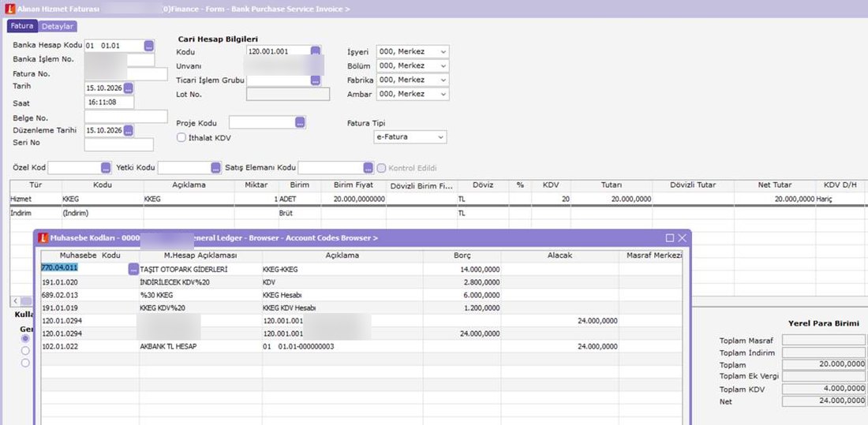868x425 pixels.
Task: Switch to the Detaylar tab
Action: click(58, 26)
